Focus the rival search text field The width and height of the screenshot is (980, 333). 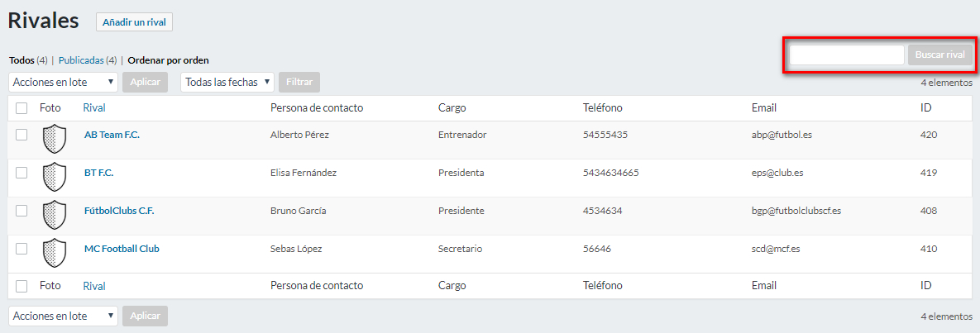click(846, 55)
